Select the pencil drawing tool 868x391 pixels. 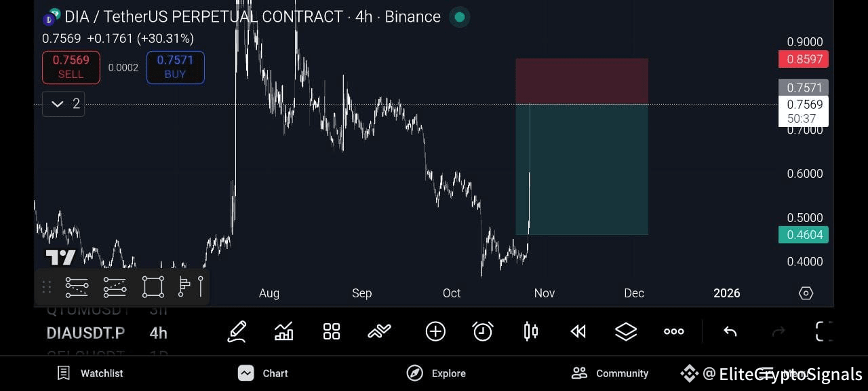pos(237,331)
